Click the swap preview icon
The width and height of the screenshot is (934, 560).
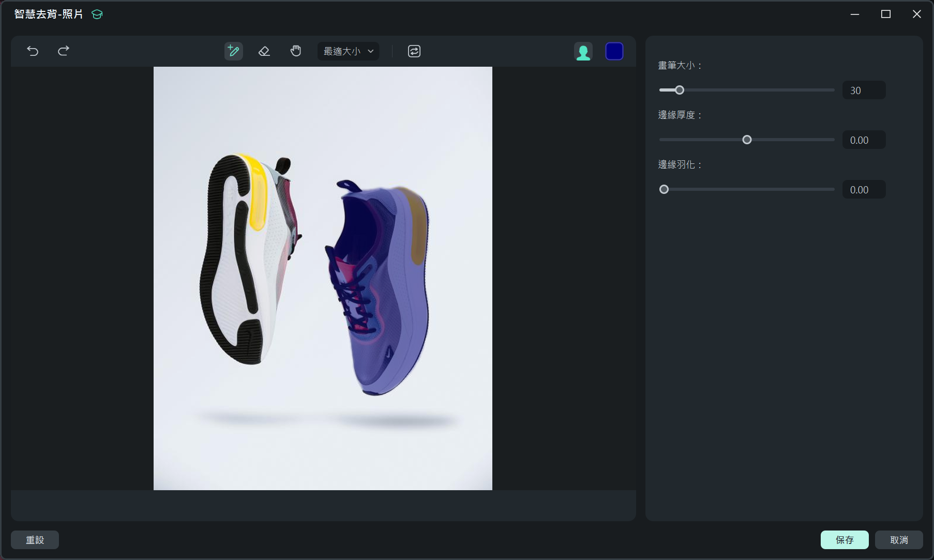coord(414,51)
